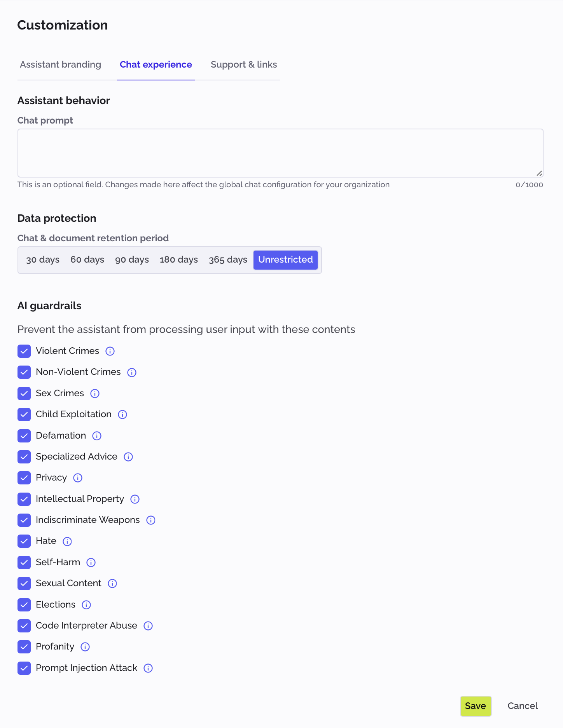Disable the Sexual Content guardrail
563x728 pixels.
(24, 583)
